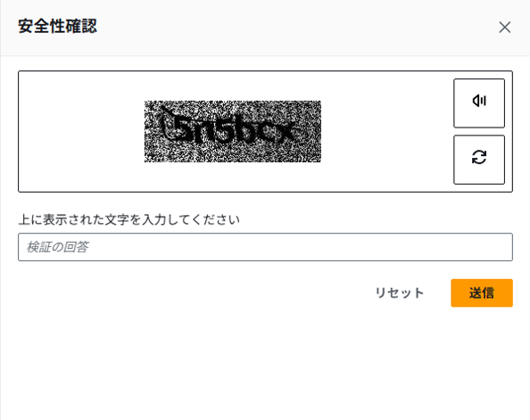This screenshot has width=530, height=420.
Task: Click the speaker button above refresh
Action: point(479,103)
